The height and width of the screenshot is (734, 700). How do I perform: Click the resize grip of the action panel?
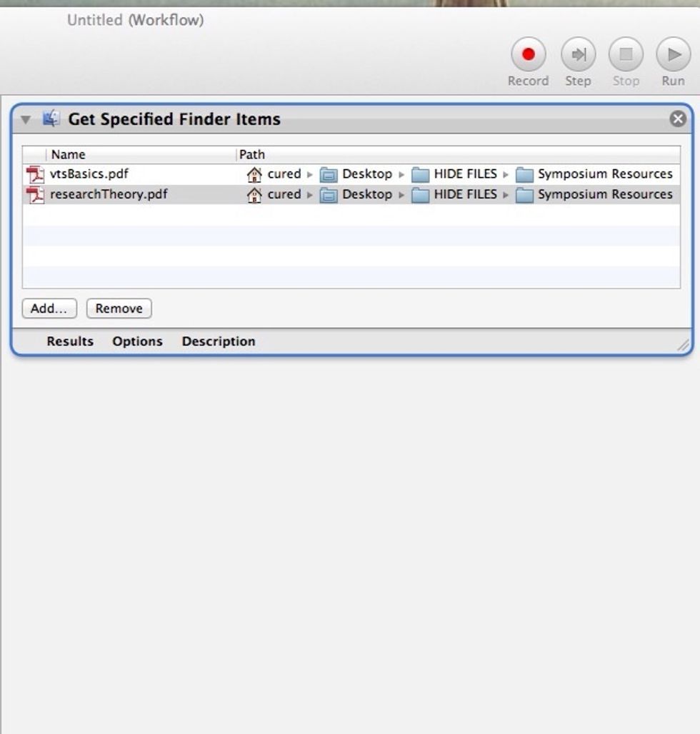(683, 345)
